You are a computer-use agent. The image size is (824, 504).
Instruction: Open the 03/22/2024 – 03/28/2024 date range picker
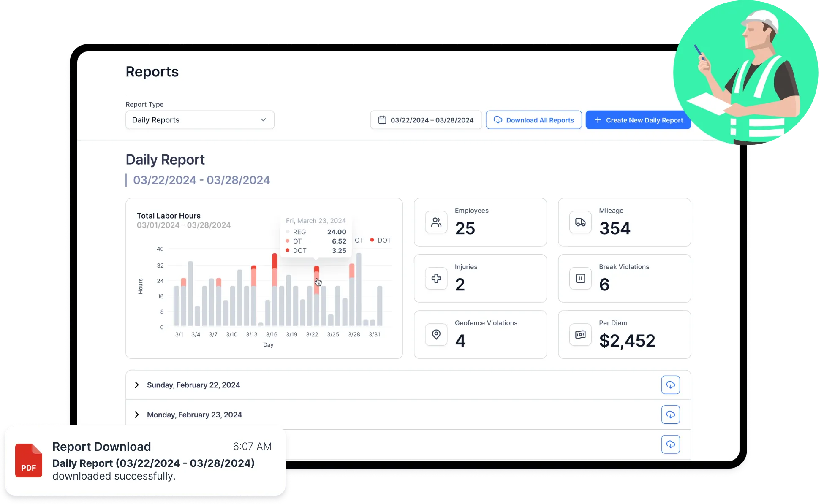coord(426,120)
